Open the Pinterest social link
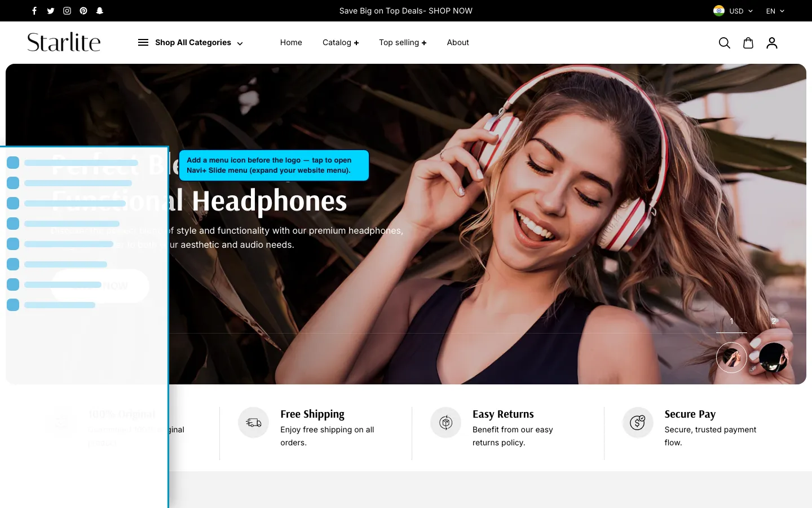 (83, 11)
